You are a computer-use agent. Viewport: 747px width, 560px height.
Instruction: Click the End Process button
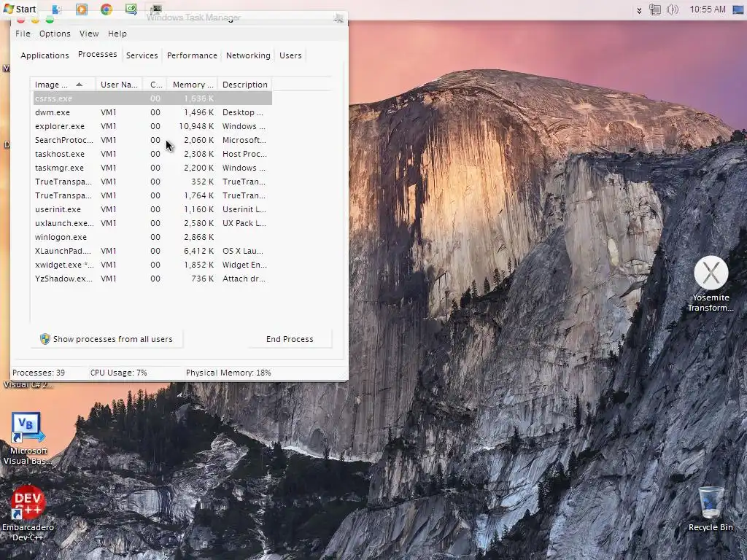pos(290,339)
